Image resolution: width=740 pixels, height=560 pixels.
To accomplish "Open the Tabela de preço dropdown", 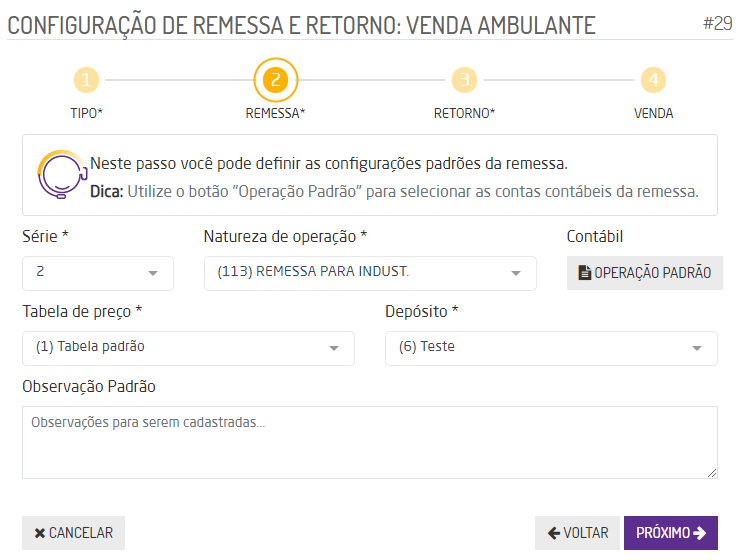I will tap(188, 348).
